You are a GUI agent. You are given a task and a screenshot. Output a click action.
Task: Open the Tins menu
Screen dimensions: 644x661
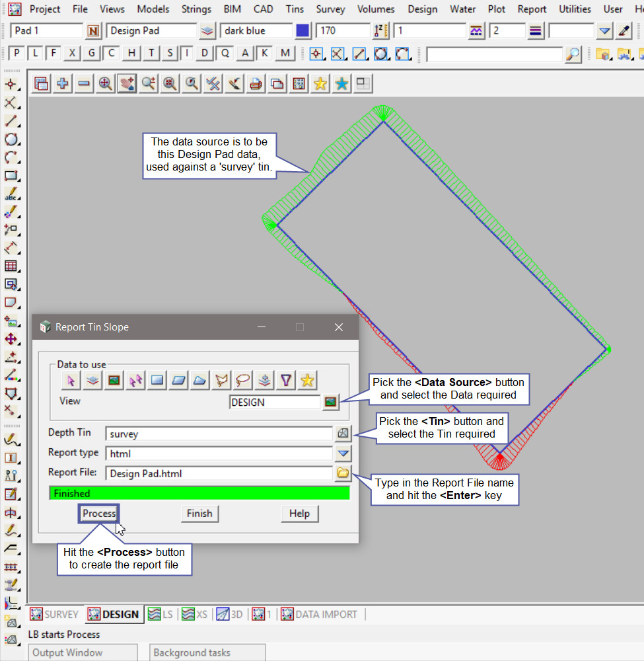pyautogui.click(x=295, y=9)
